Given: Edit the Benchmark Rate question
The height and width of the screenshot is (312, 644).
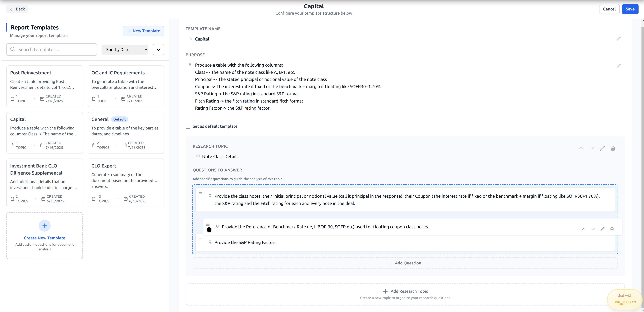Looking at the screenshot, I should [x=603, y=229].
